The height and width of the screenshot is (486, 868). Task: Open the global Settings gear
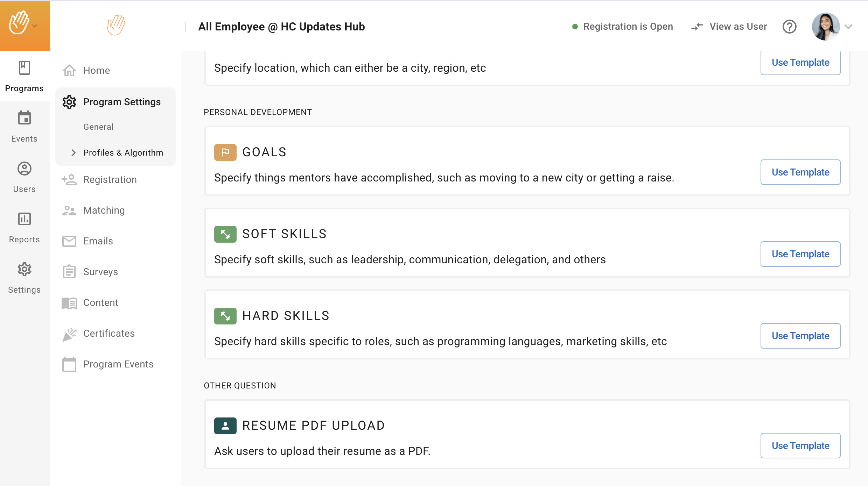point(24,278)
